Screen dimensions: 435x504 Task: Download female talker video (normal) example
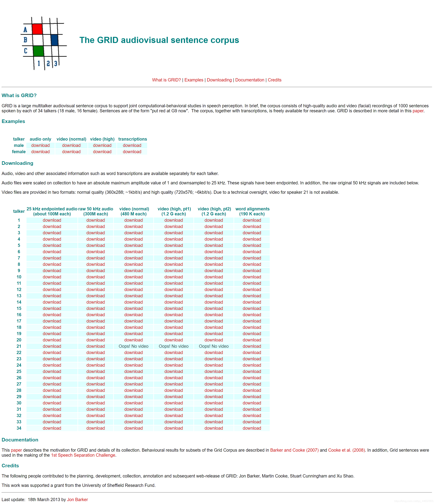(71, 152)
